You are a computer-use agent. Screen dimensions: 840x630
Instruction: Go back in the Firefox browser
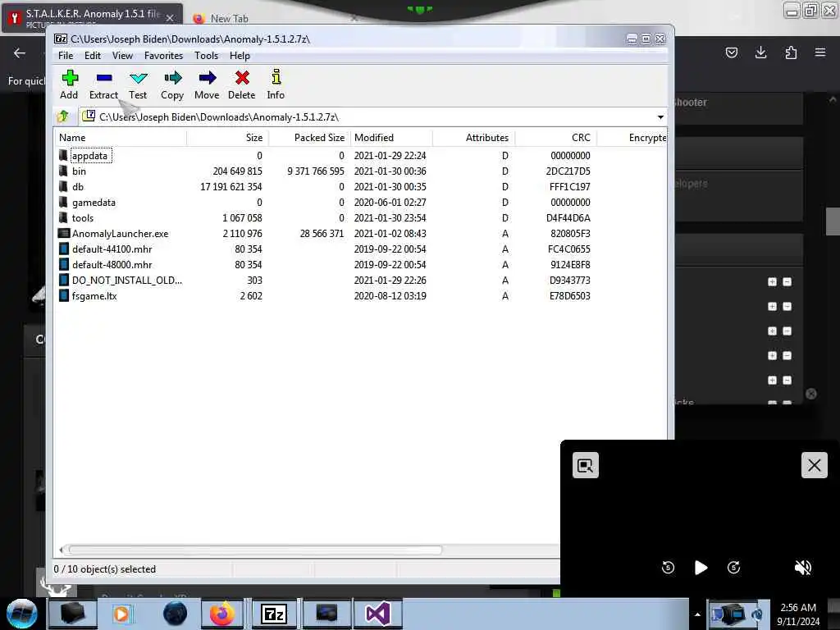point(20,52)
